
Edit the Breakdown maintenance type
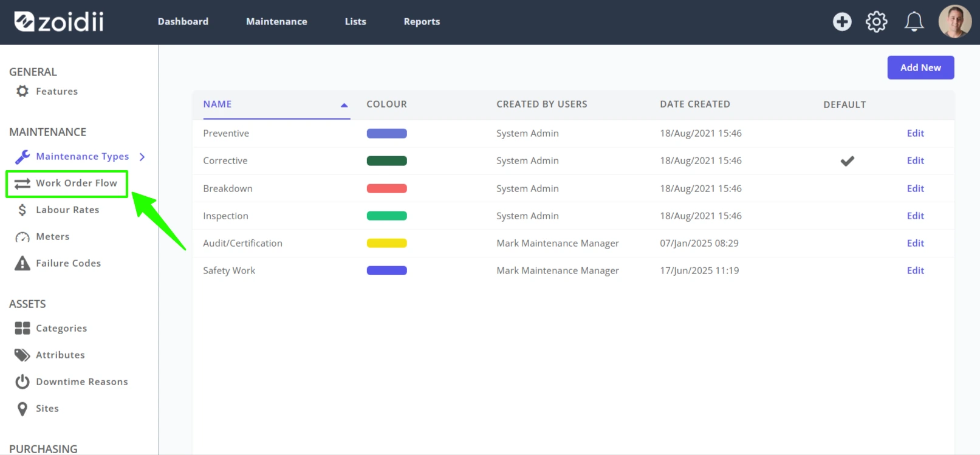tap(915, 188)
